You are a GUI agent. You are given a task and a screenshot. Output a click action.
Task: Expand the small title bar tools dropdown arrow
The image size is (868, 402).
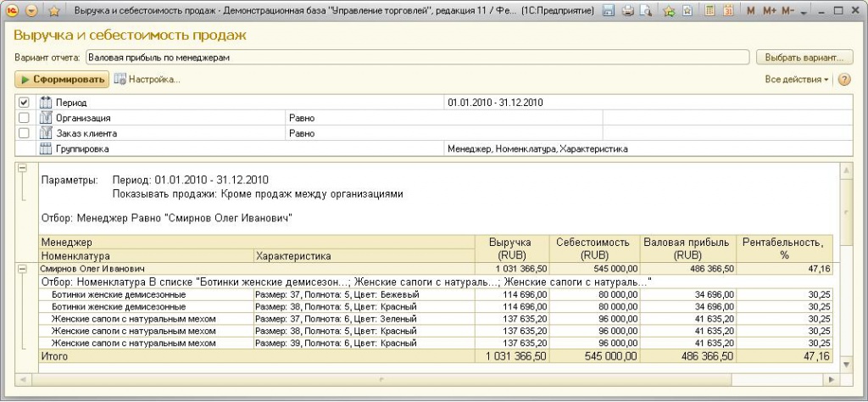point(804,12)
